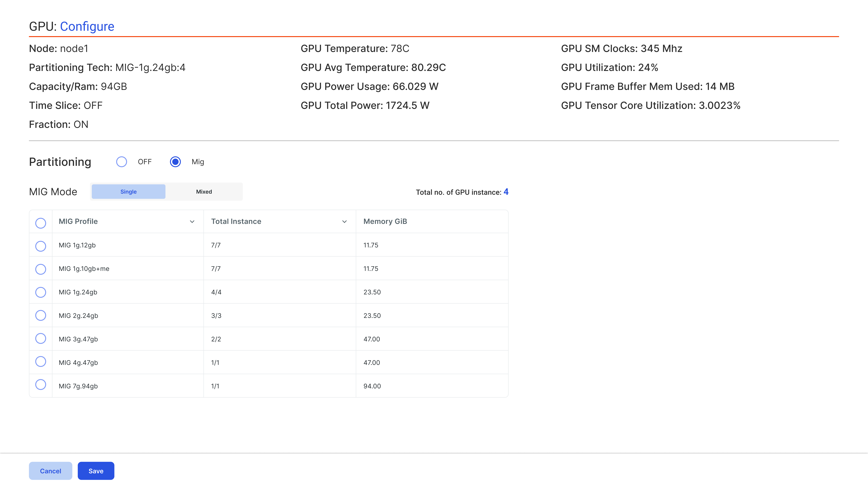Image resolution: width=868 pixels, height=488 pixels.
Task: Choose the MIG 1g.12gb profile radio
Action: pos(41,246)
